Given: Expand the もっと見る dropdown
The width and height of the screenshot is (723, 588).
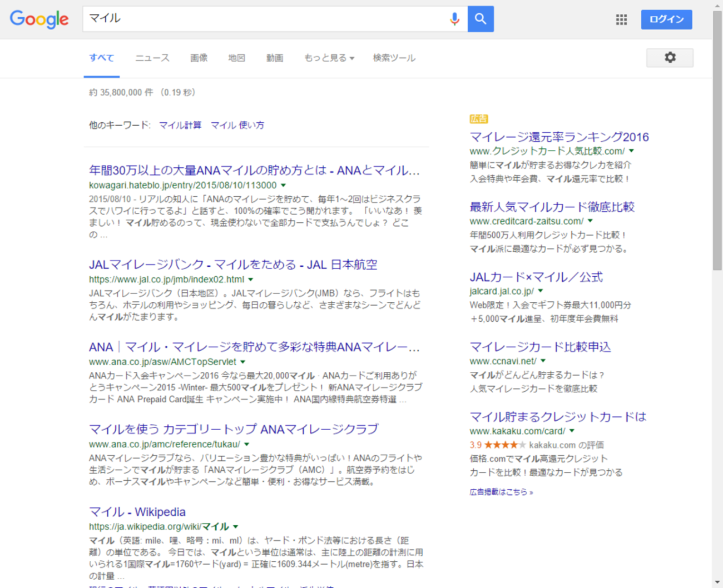Looking at the screenshot, I should click(x=329, y=58).
